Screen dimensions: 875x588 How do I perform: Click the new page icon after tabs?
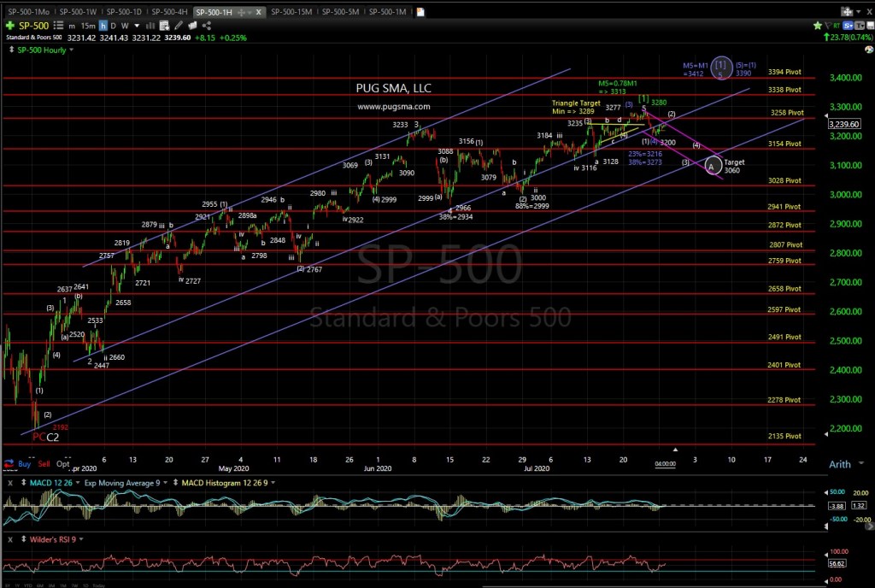[420, 12]
